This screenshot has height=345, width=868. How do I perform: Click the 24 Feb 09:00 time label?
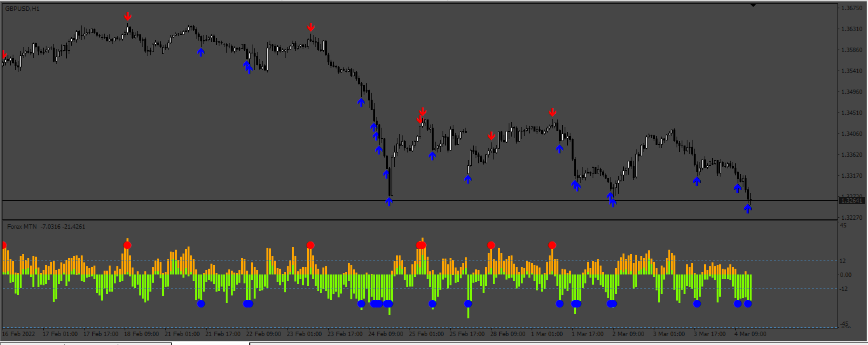click(x=386, y=334)
